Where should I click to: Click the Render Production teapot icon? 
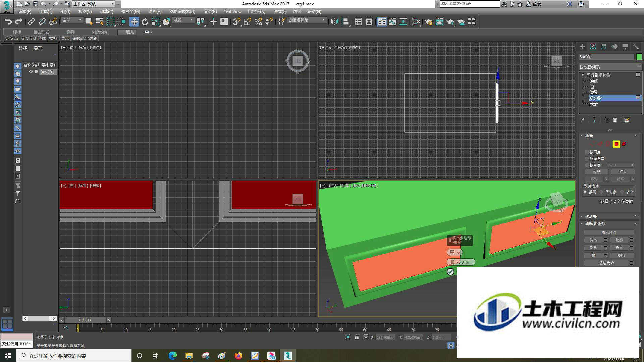coord(450,22)
